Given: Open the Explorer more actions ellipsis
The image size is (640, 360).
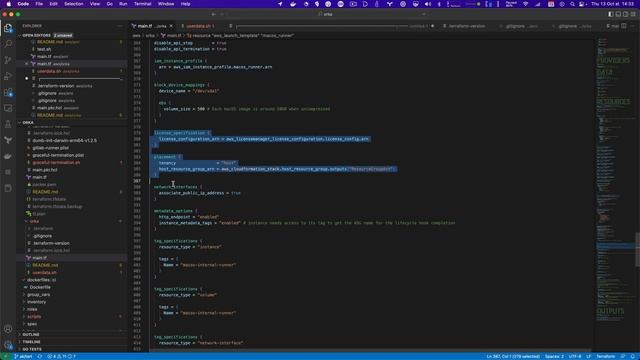Looking at the screenshot, I should tap(119, 26).
